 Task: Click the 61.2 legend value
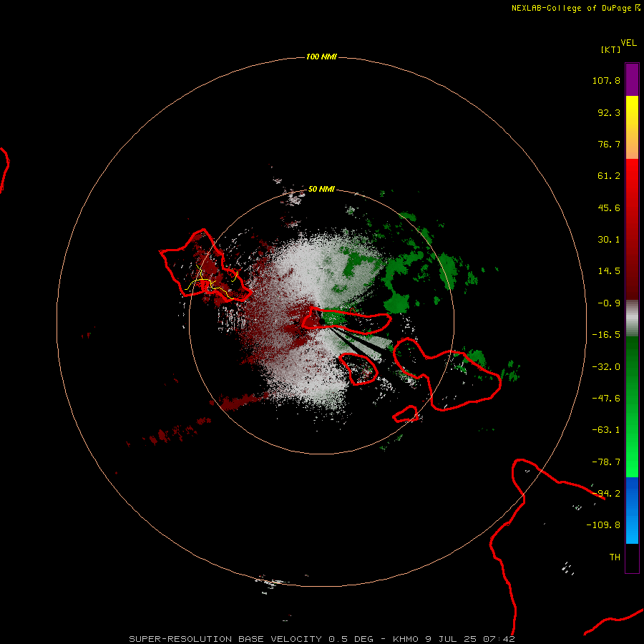tap(609, 176)
